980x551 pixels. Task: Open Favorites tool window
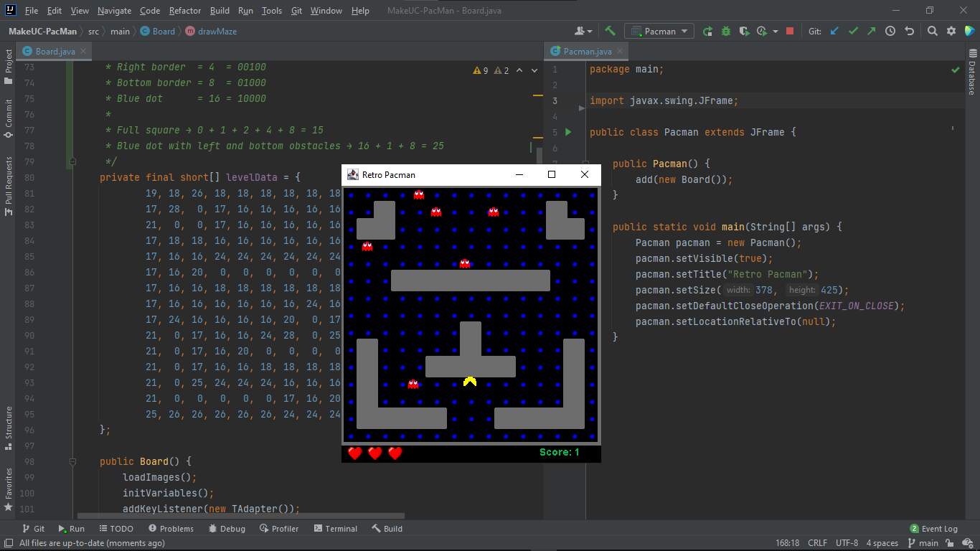click(x=8, y=489)
